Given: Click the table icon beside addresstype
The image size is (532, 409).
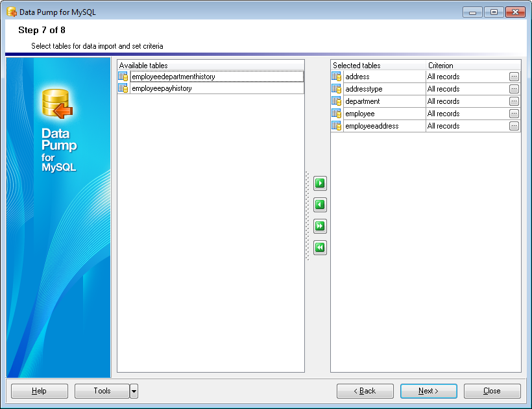Looking at the screenshot, I should [x=337, y=89].
